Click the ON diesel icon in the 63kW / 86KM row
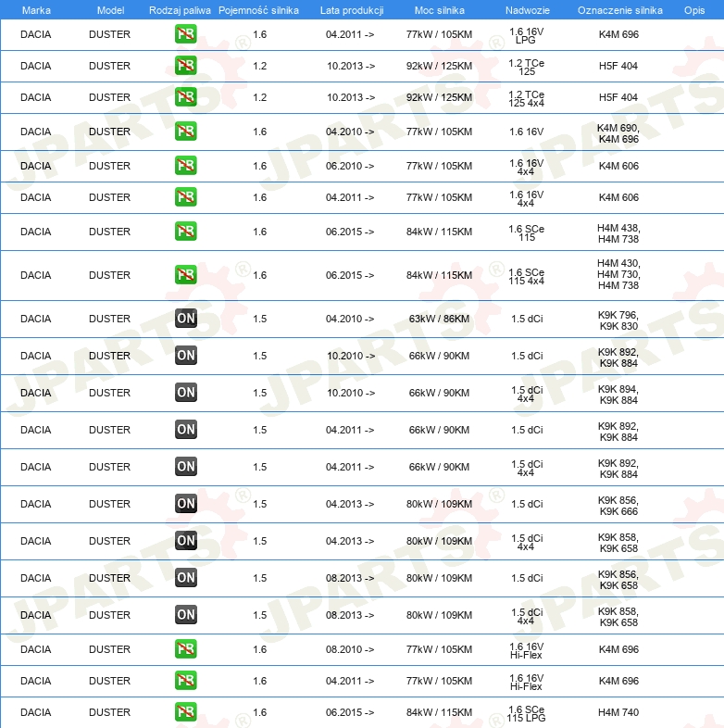724x728 pixels. tap(186, 319)
